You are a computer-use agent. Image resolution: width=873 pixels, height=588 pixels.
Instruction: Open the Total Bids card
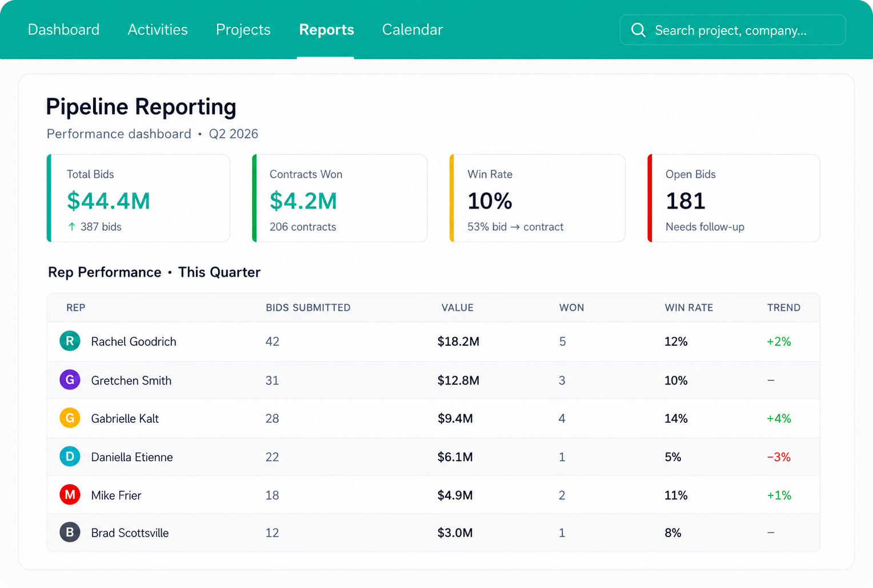pyautogui.click(x=138, y=198)
